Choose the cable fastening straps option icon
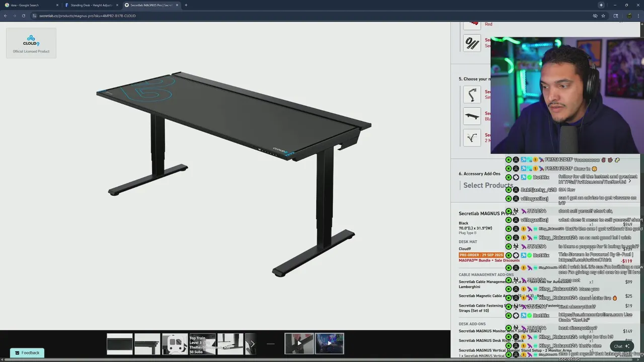 472,43
